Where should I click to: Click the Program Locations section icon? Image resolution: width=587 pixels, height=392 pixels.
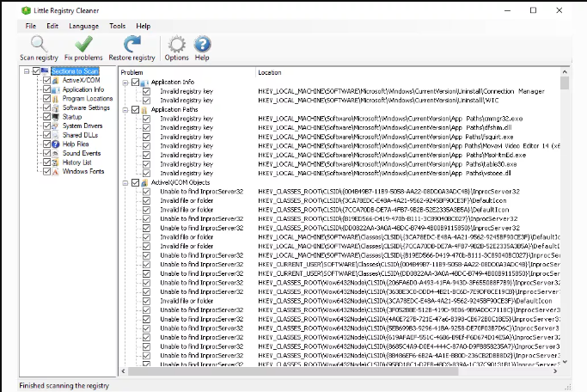click(x=55, y=99)
